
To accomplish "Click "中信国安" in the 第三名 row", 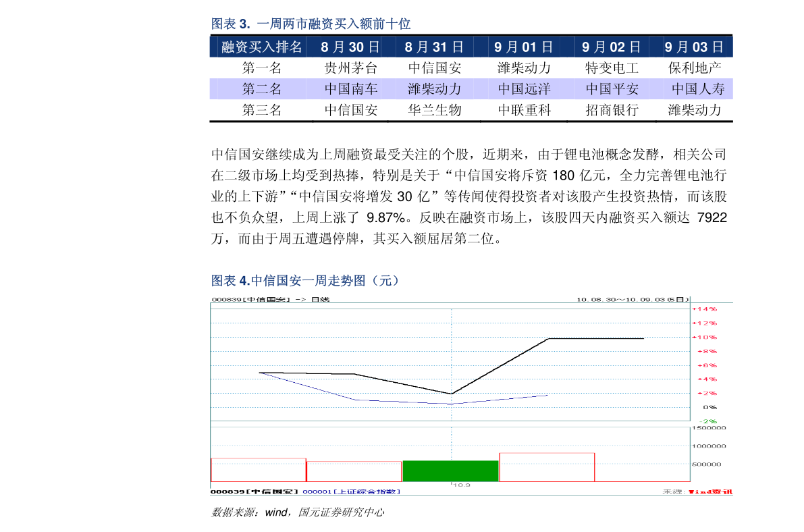I will [x=351, y=110].
